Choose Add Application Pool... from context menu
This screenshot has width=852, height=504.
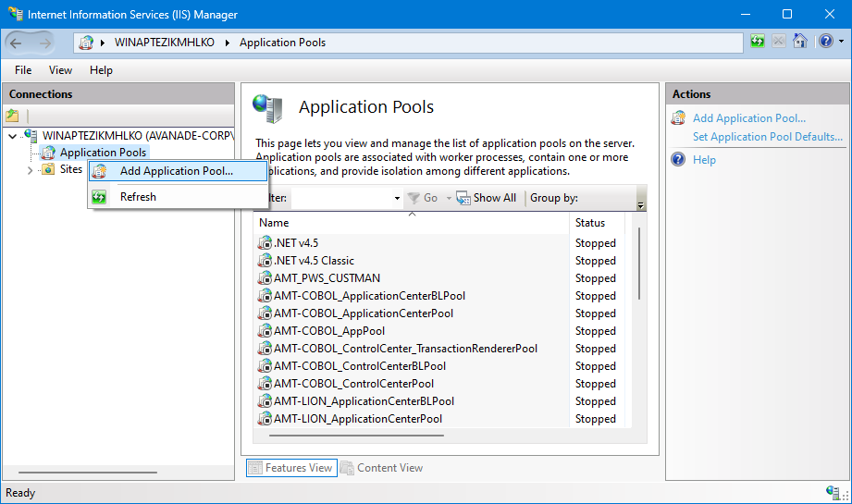coord(178,171)
